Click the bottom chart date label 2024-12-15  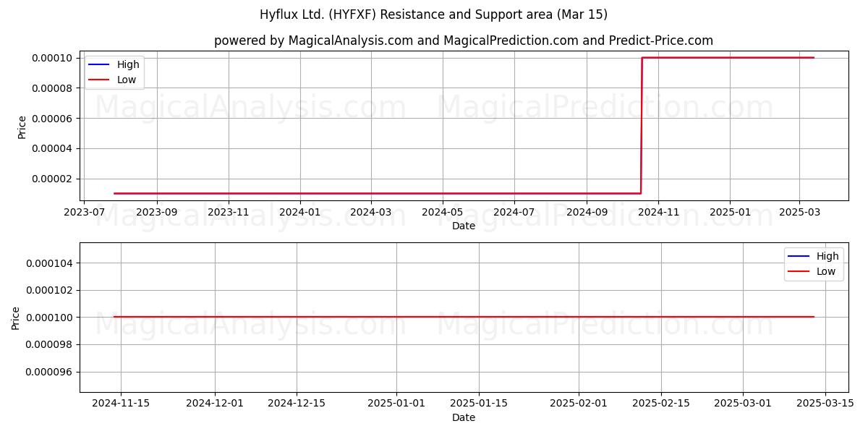[297, 404]
